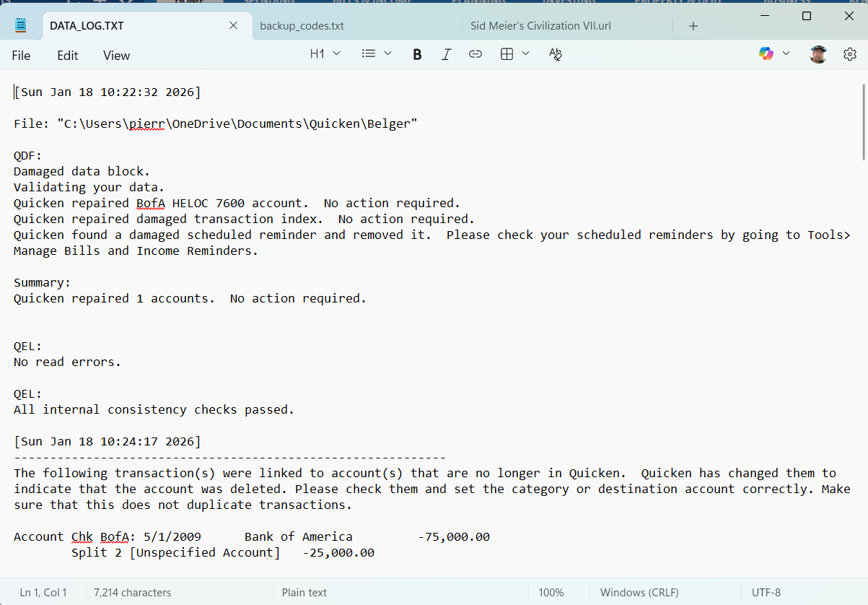868x605 pixels.
Task: Click 'All internal consistency checks passed.'
Action: click(154, 410)
